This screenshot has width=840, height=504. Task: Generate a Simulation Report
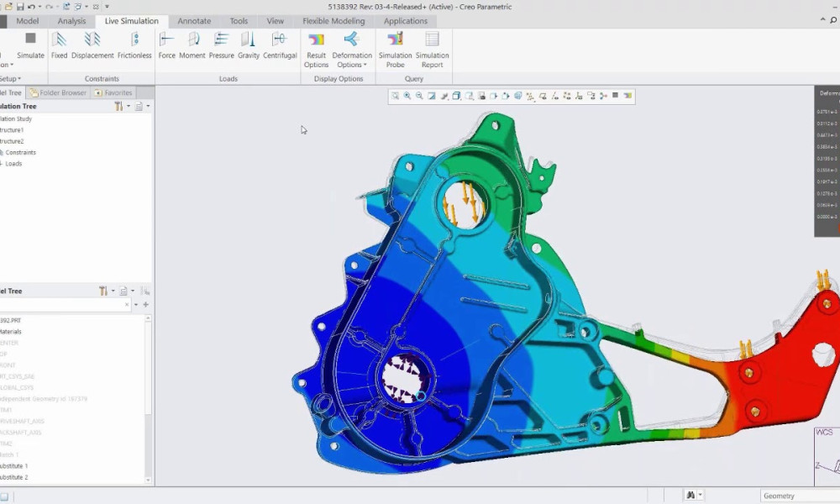pyautogui.click(x=433, y=50)
